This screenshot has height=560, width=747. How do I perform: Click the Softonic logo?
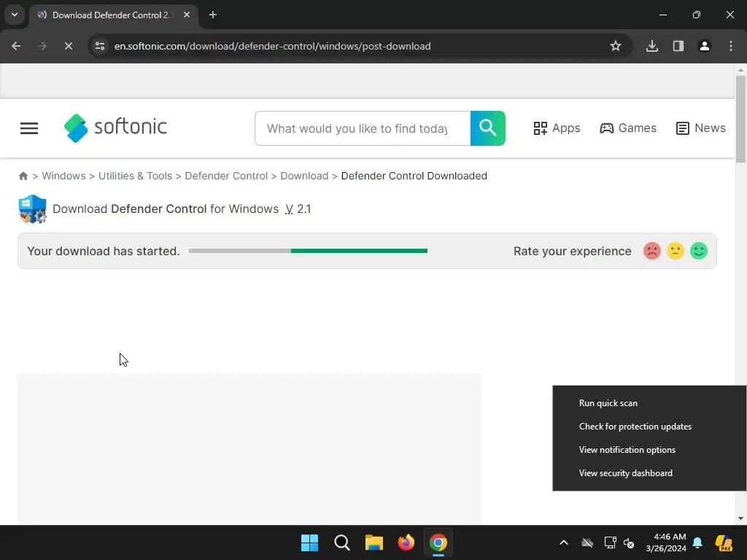(115, 128)
